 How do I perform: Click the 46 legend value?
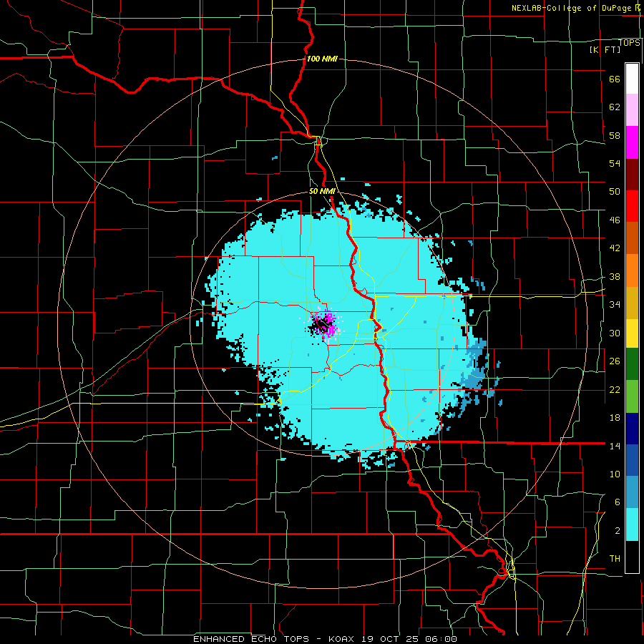[615, 220]
